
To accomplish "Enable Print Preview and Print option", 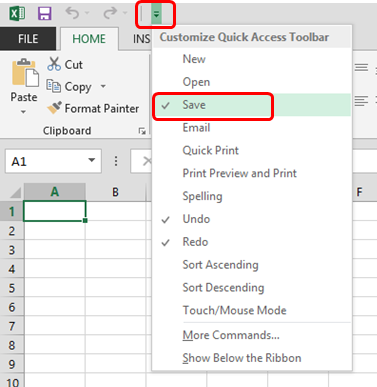I will (x=252, y=173).
